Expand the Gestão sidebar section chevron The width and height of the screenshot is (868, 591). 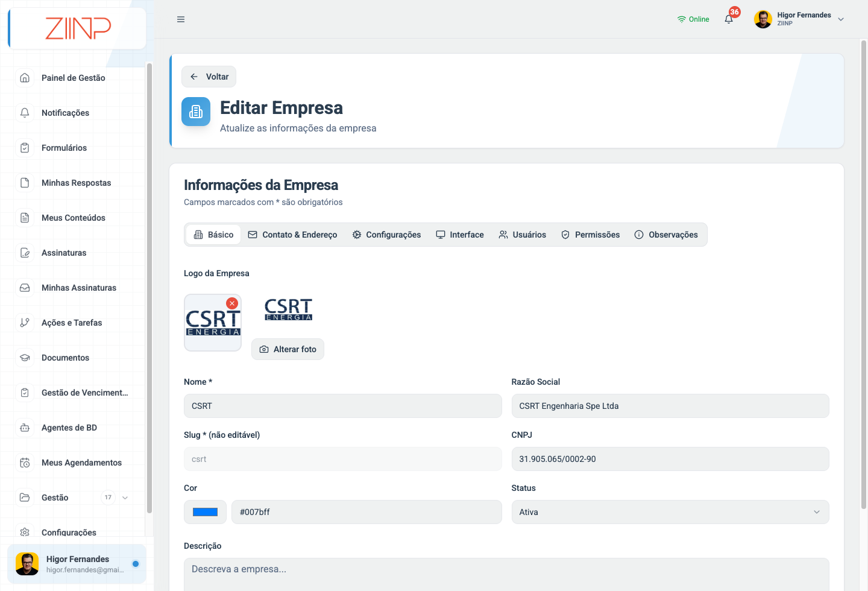125,498
